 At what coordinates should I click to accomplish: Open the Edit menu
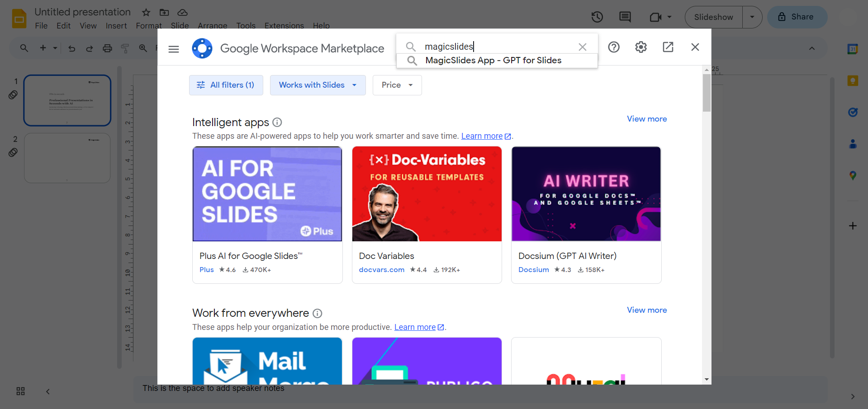[63, 26]
